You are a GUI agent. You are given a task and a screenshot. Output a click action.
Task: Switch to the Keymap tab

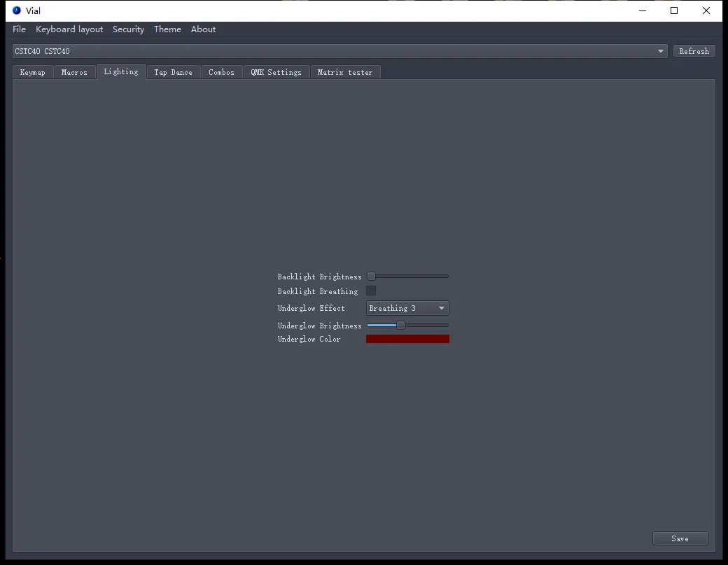click(32, 72)
